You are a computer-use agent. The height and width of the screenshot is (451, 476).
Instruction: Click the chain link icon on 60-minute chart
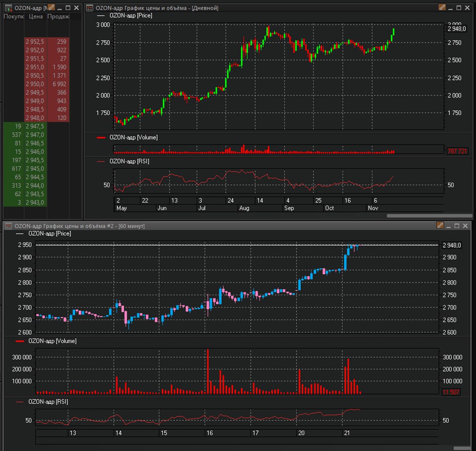pos(440,225)
